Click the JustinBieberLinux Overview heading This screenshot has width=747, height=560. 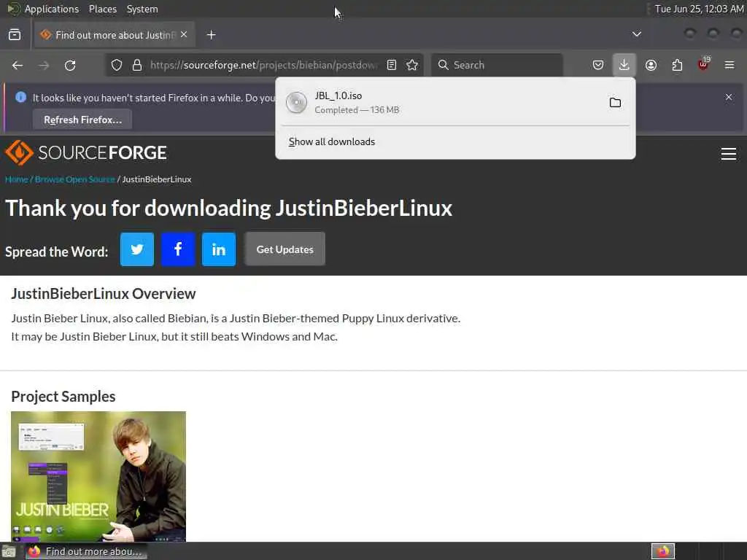coord(104,294)
